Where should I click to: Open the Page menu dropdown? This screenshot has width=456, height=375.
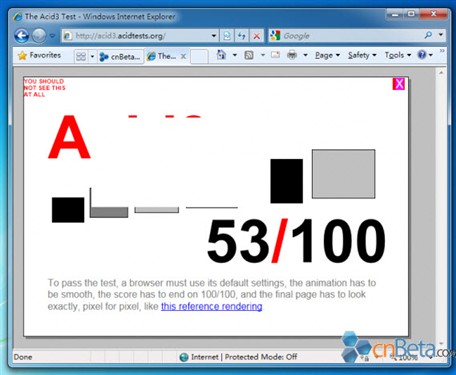(327, 55)
